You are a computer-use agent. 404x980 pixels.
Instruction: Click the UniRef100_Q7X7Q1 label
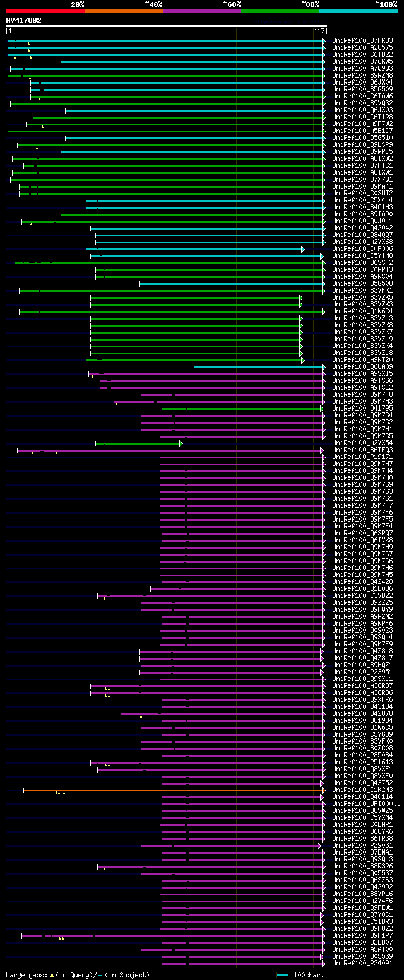pos(362,179)
